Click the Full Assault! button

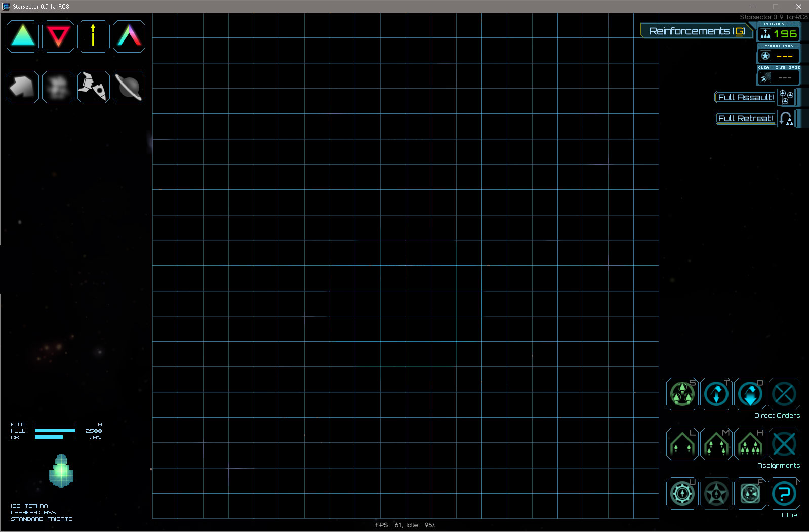click(x=745, y=97)
